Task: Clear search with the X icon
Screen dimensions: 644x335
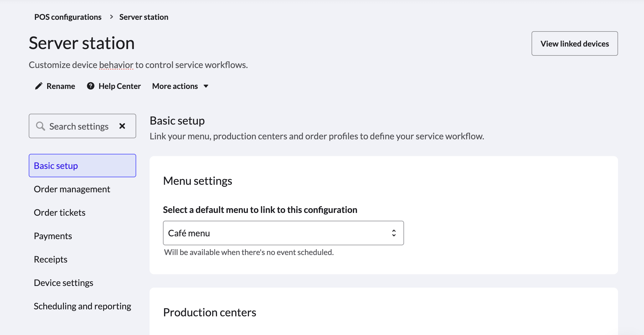Action: coord(122,126)
